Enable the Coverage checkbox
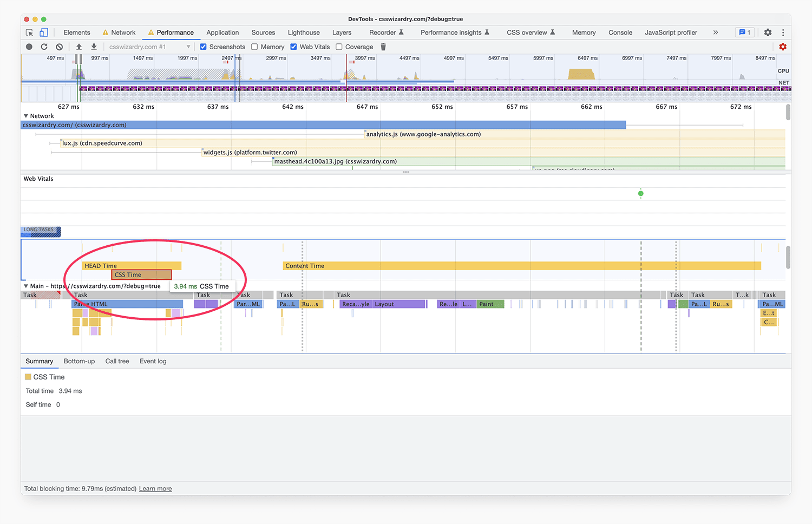 click(x=339, y=47)
